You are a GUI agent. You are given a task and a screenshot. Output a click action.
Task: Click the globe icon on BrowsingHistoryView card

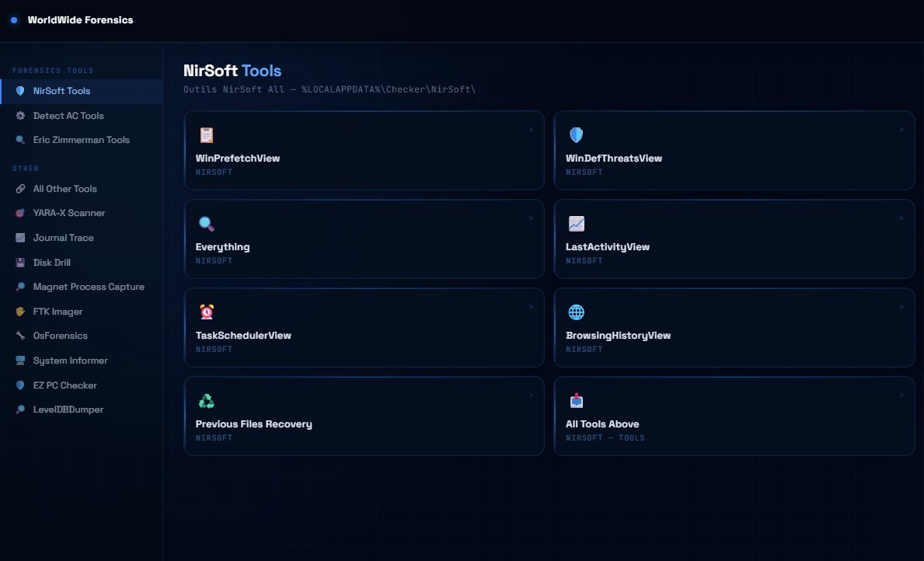(577, 312)
